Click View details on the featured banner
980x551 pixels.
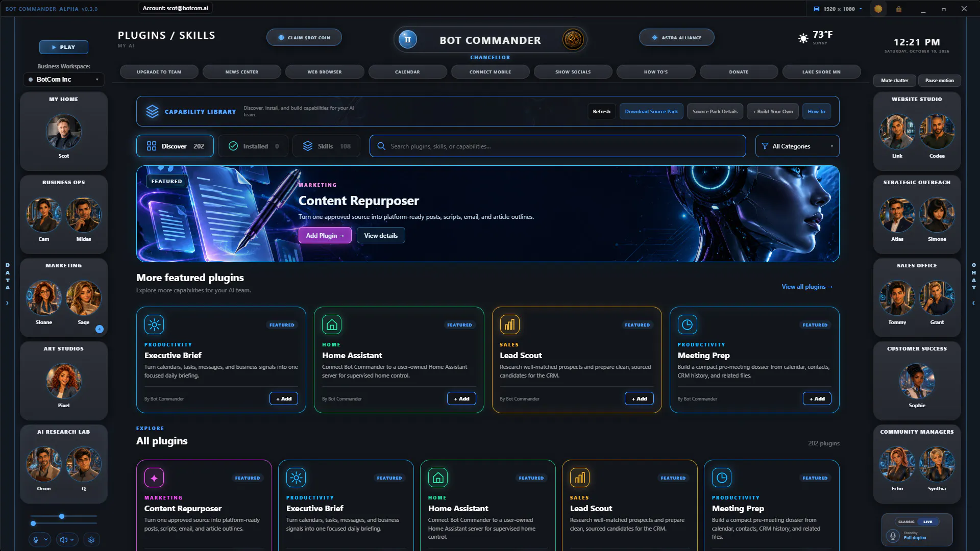[x=381, y=235]
